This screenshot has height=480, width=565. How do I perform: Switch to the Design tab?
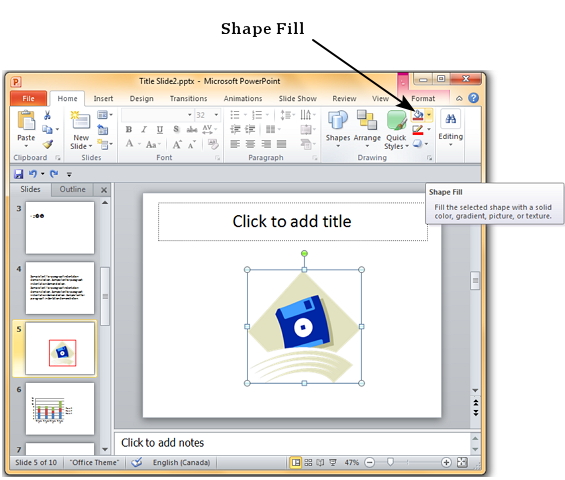[141, 98]
